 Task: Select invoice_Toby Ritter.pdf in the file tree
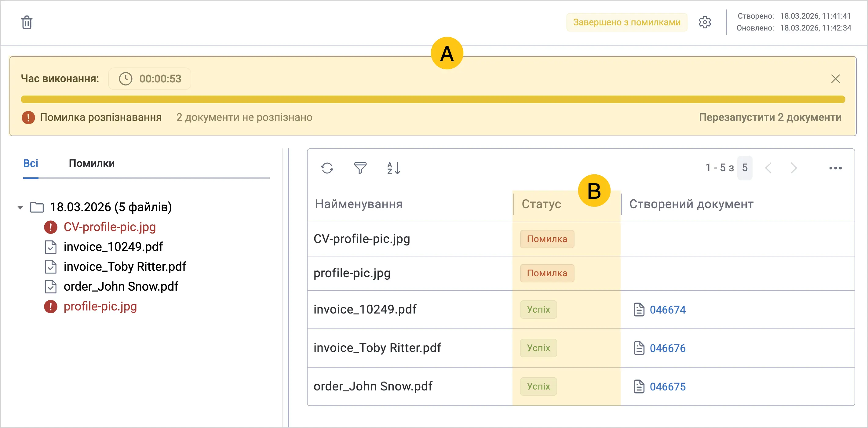coord(125,267)
